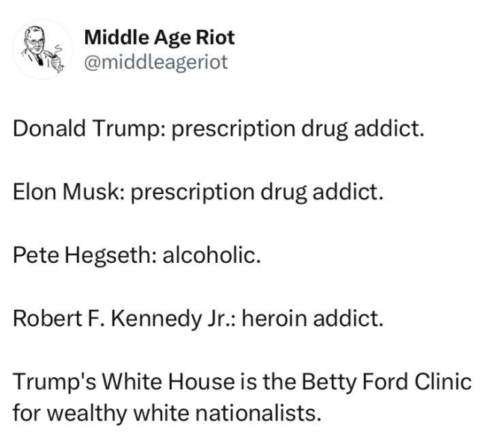Open the Middle Age Riot display name
Screen dimensions: 494x448
[x=159, y=37]
